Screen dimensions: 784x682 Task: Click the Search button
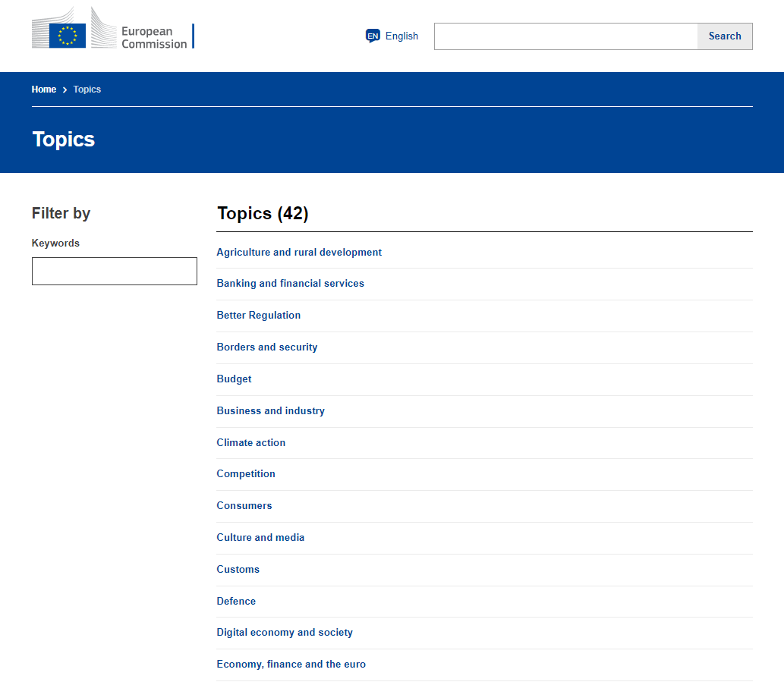[x=725, y=36]
